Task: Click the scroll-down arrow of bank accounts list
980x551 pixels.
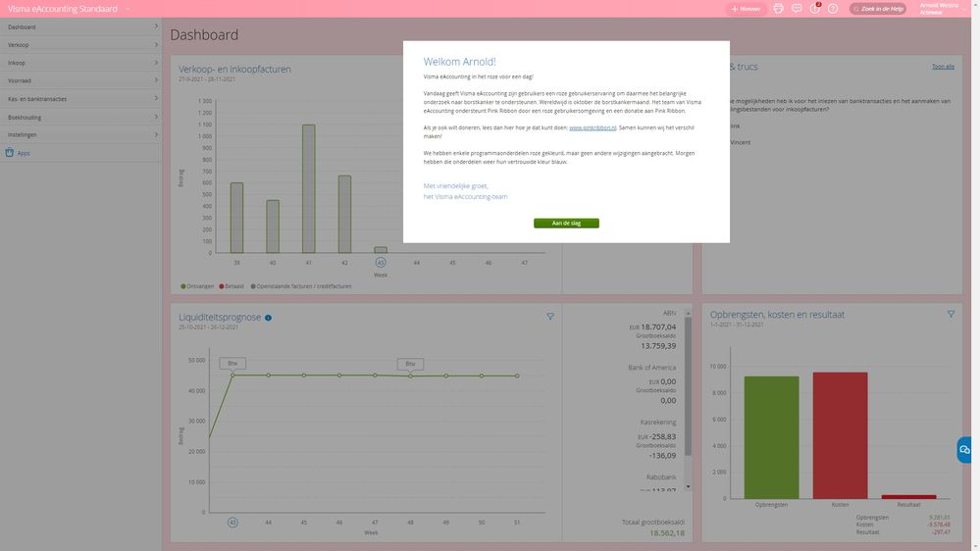Action: (688, 486)
